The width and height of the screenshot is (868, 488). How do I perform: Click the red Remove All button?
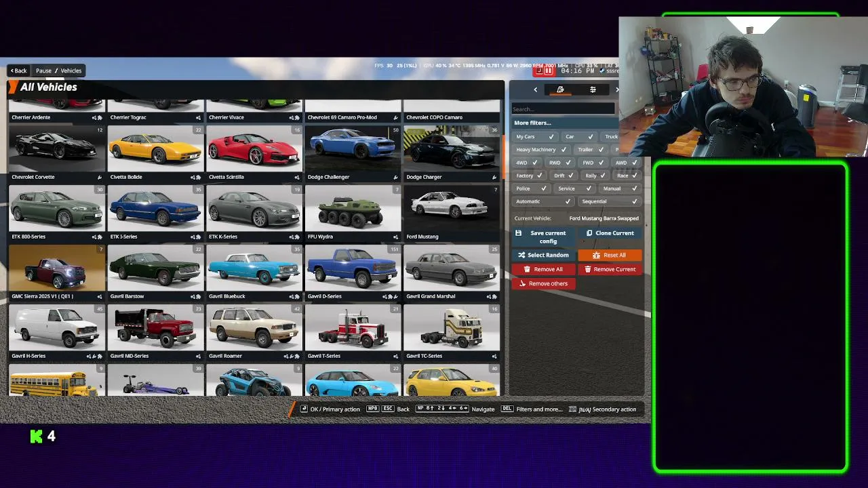click(x=543, y=270)
